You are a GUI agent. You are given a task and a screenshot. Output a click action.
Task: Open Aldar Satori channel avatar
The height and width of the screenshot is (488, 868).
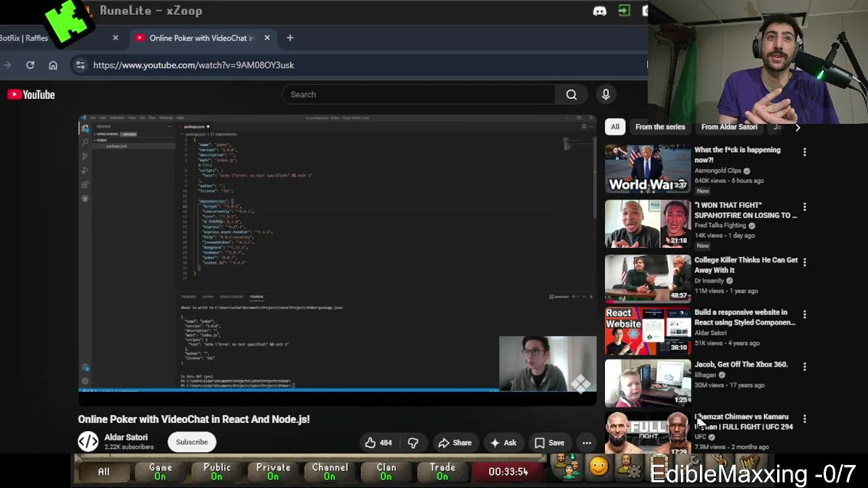[88, 442]
